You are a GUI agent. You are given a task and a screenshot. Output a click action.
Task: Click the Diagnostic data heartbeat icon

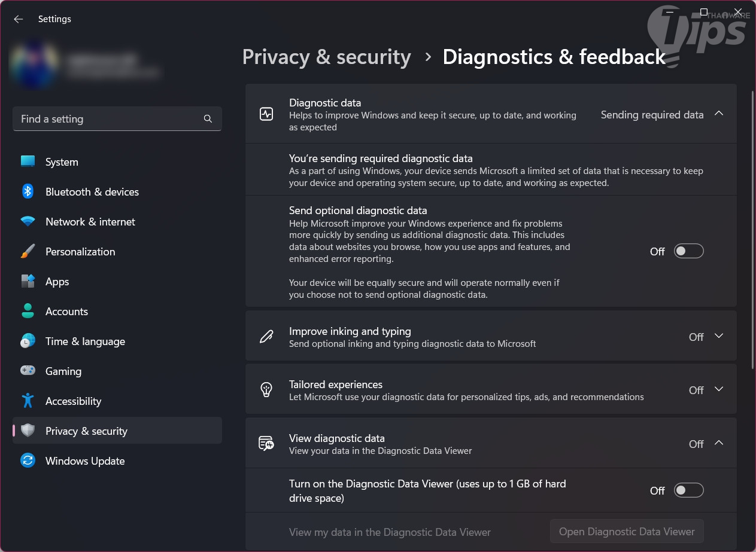point(266,114)
